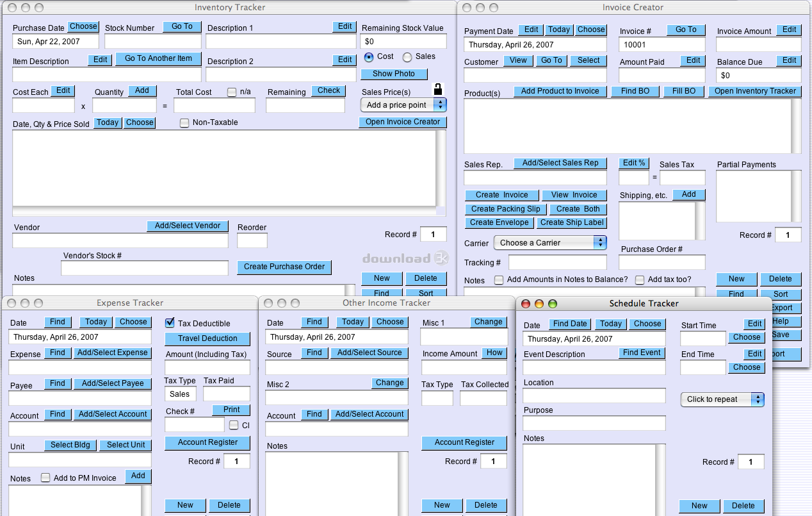The image size is (812, 516).
Task: Click Find Event in Schedule Tracker
Action: pyautogui.click(x=642, y=353)
